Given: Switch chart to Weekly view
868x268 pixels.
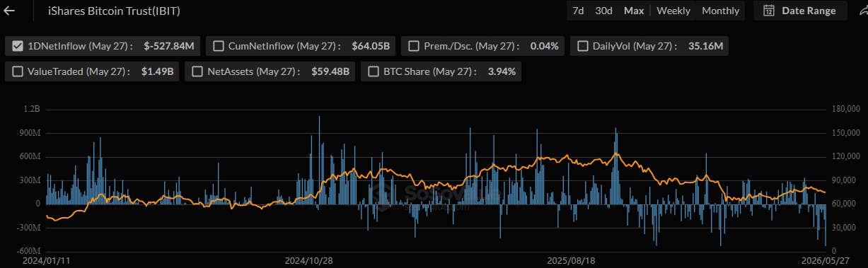Looking at the screenshot, I should point(673,11).
